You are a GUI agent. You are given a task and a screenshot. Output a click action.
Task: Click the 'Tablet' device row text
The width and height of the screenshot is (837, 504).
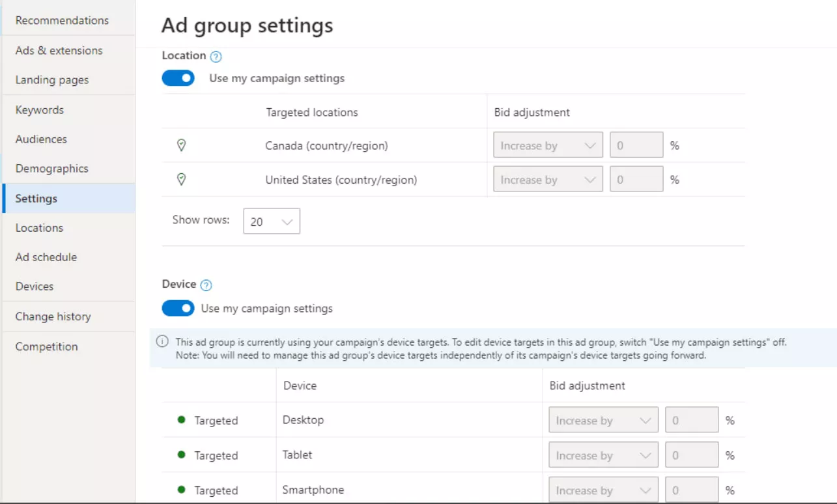[x=297, y=455]
